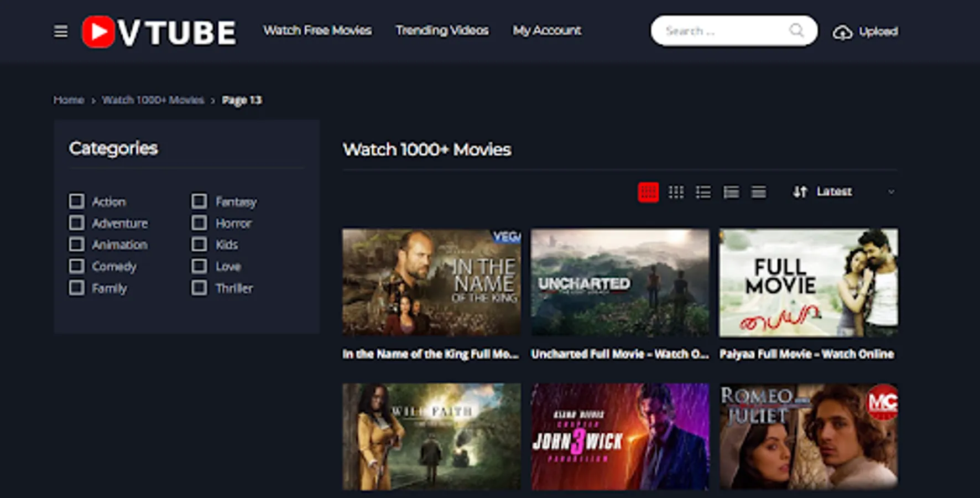Open the Latest sort dropdown
The width and height of the screenshot is (980, 498).
tap(845, 192)
